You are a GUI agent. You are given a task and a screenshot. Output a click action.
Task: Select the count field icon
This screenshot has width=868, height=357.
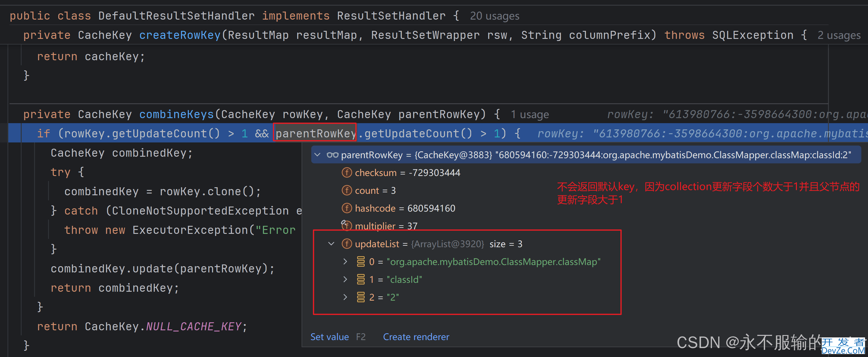[347, 191]
